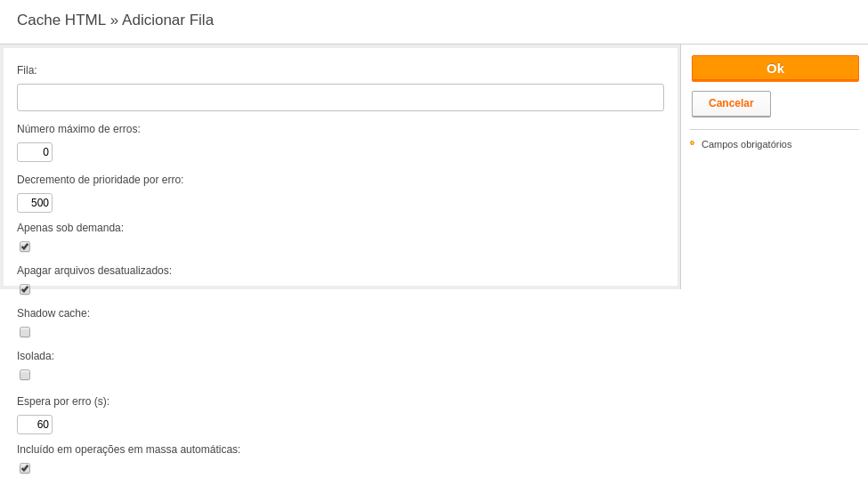Enable the Shadow cache checkbox

(25, 332)
